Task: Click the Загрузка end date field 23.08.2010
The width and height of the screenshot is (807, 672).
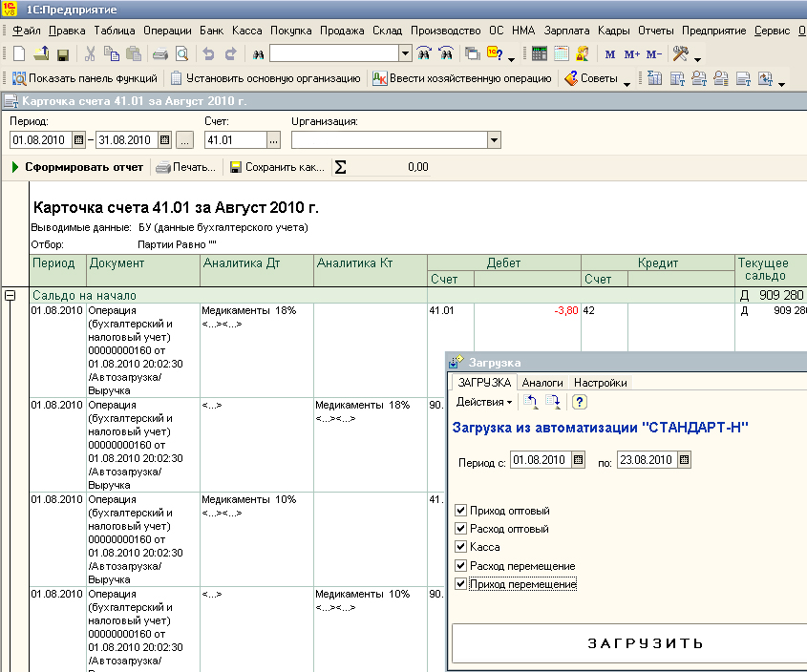Action: pyautogui.click(x=647, y=459)
